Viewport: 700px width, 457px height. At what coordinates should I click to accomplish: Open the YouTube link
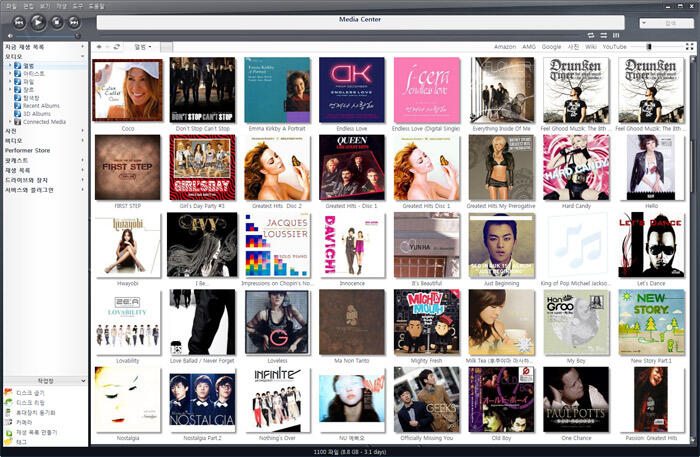click(614, 47)
